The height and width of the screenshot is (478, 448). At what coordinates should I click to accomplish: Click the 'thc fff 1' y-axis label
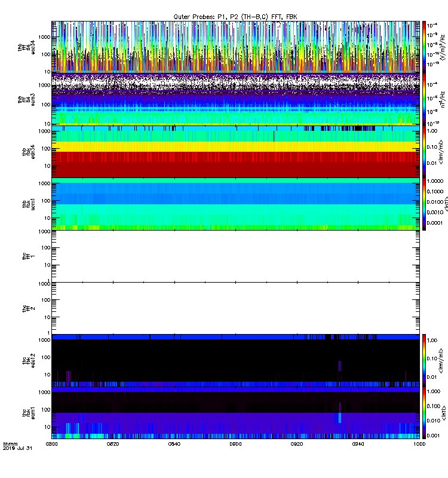(x=29, y=256)
